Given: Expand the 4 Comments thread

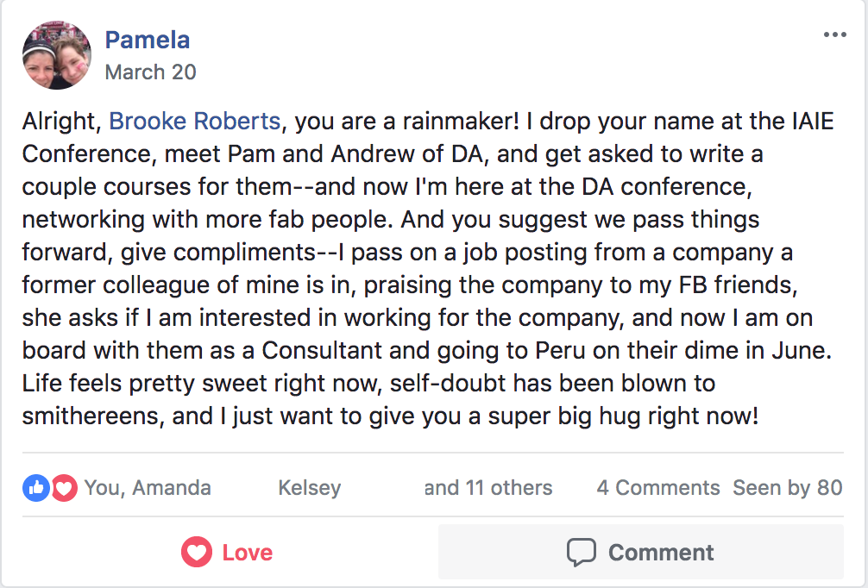Looking at the screenshot, I should (657, 488).
